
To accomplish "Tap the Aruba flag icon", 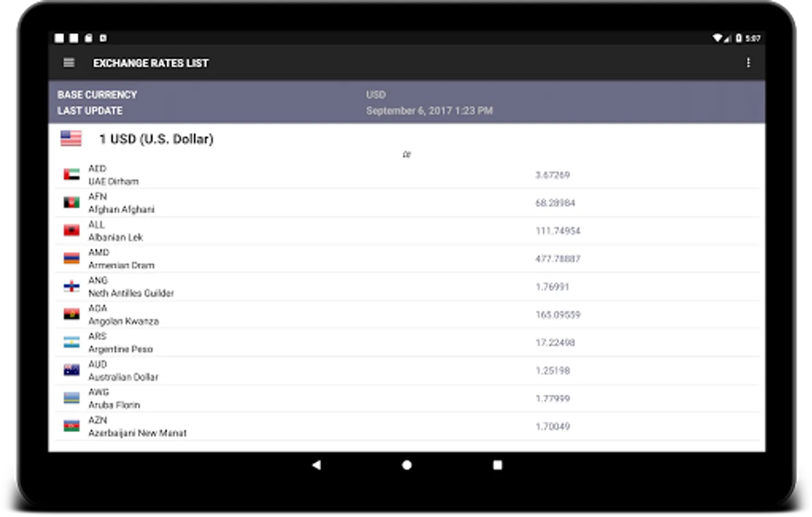I will click(71, 399).
